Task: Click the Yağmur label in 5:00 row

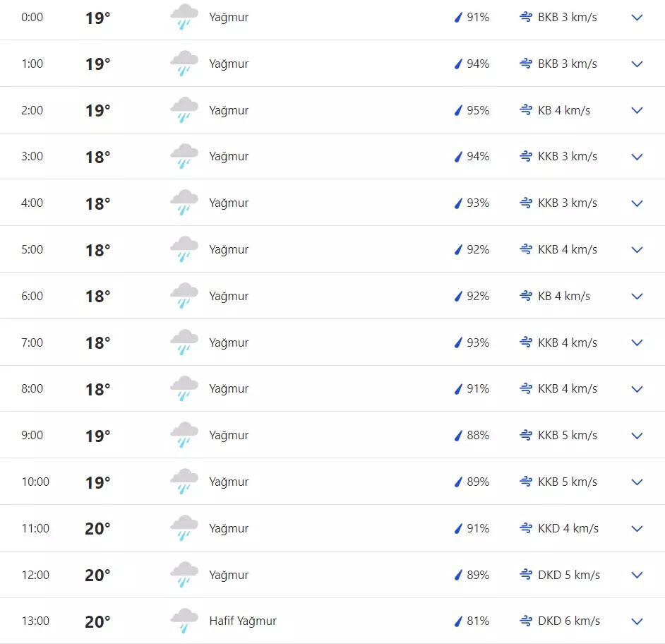Action: pos(229,249)
